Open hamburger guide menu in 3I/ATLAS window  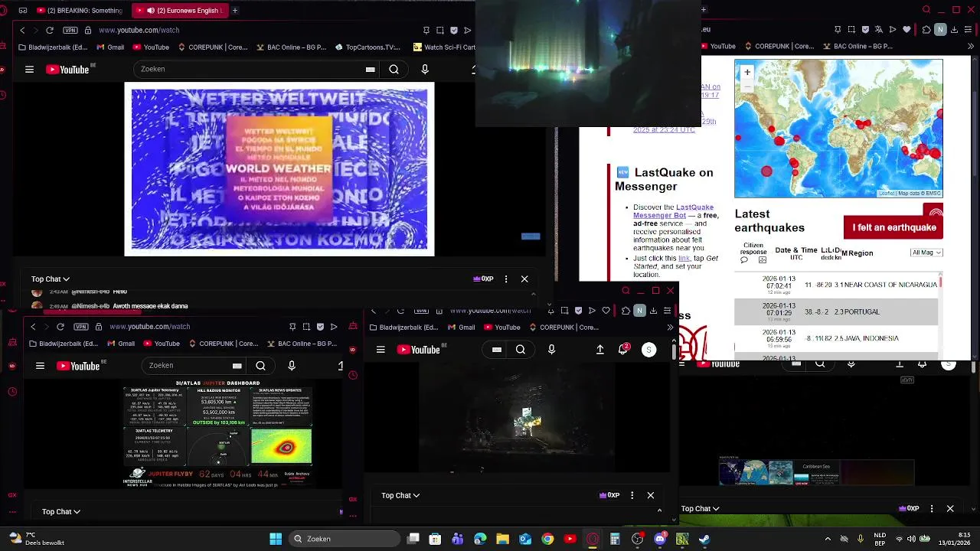(40, 366)
